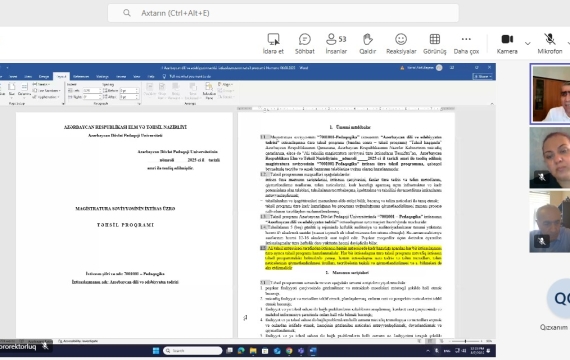Click the TƏHSİL PROQRAMI heading text

coord(125,225)
